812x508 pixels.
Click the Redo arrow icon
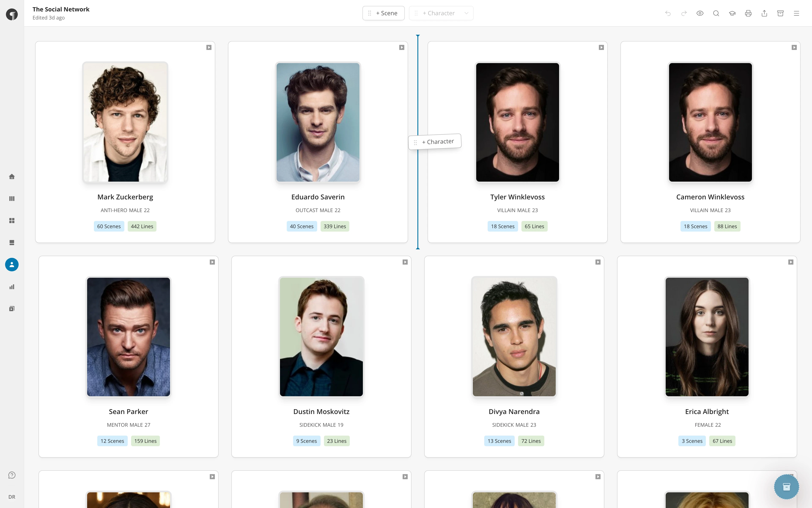pos(684,13)
